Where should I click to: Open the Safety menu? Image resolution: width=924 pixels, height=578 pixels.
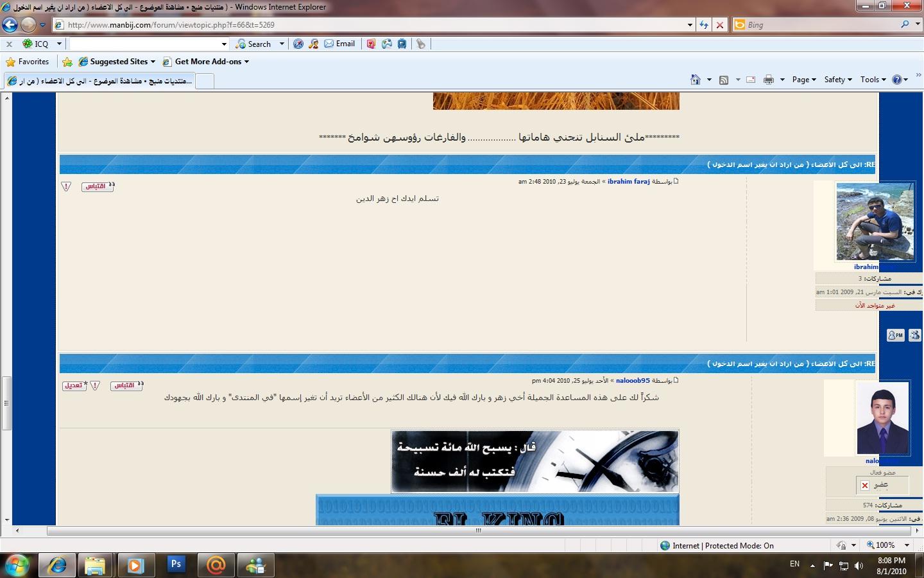[x=837, y=80]
